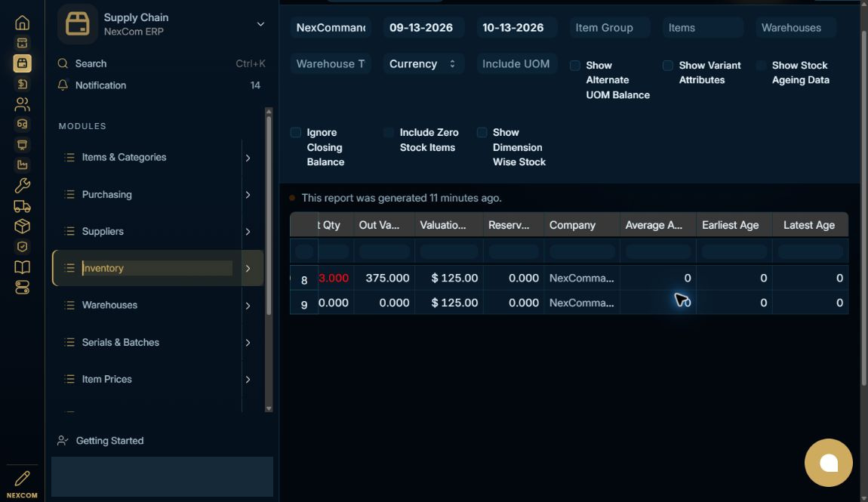Image resolution: width=868 pixels, height=502 pixels.
Task: Open the Home icon in the icon rail
Action: [x=22, y=23]
